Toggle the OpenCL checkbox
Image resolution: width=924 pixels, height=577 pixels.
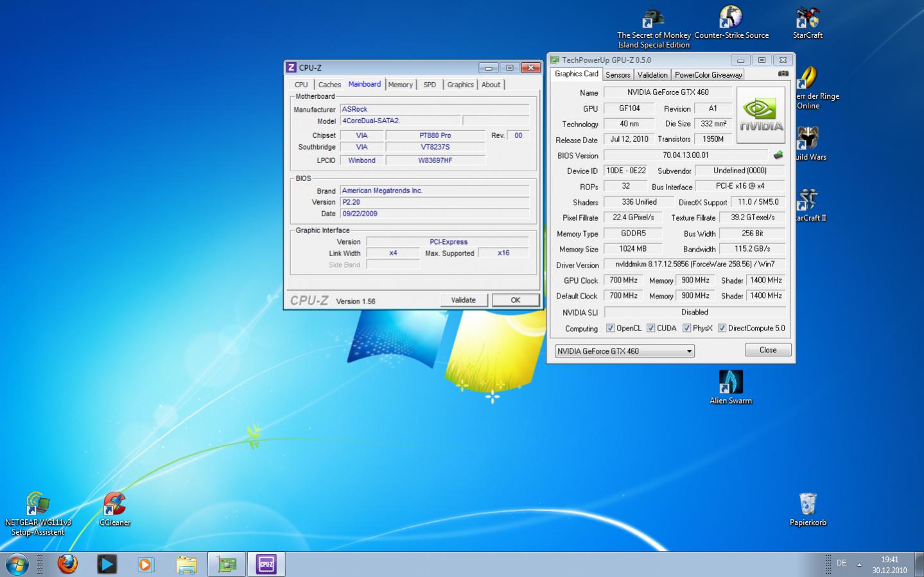tap(610, 328)
